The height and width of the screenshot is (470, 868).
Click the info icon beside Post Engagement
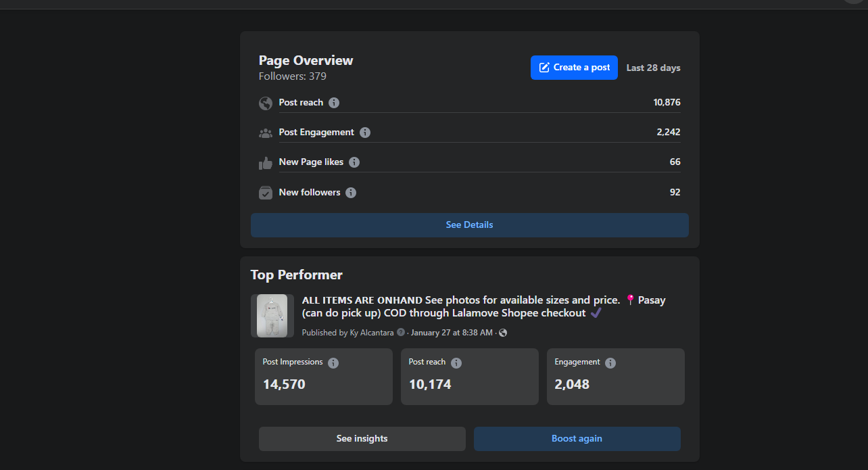[x=365, y=133]
